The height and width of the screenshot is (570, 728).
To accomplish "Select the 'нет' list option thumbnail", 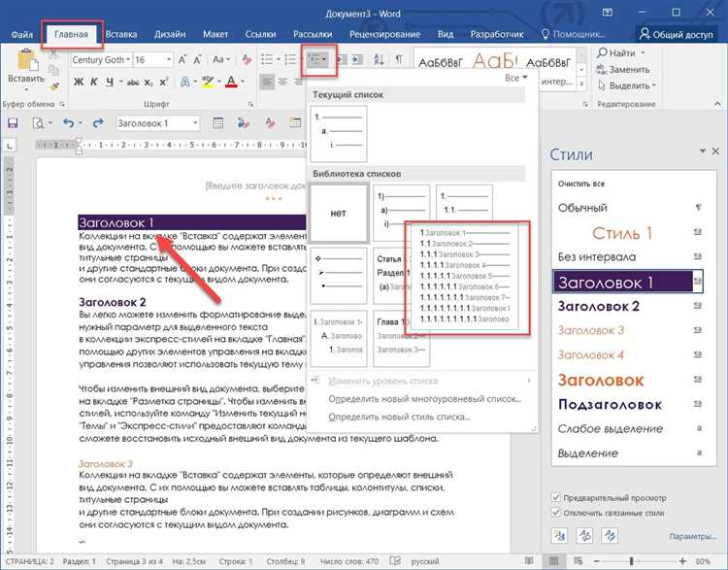I will pos(339,213).
